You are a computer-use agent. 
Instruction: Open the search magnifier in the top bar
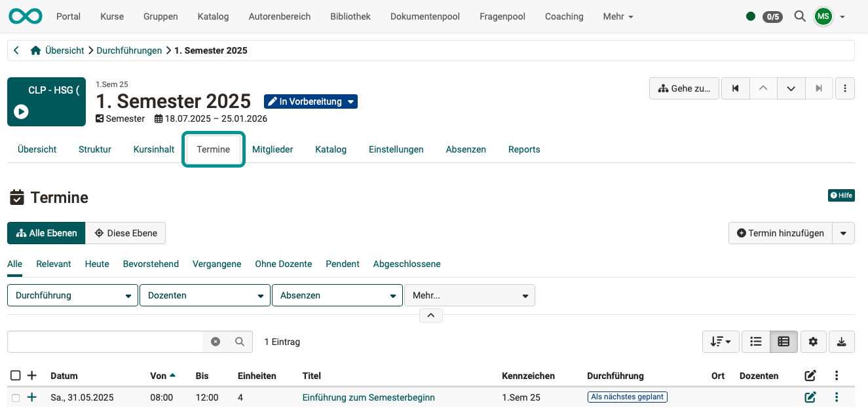point(799,16)
